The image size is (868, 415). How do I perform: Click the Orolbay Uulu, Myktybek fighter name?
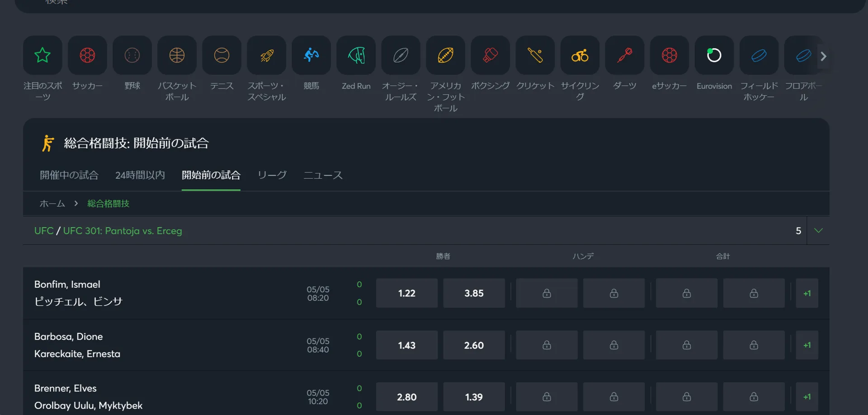(89, 406)
